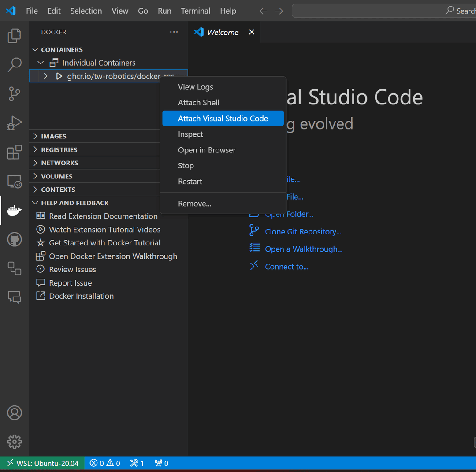This screenshot has height=472, width=476.
Task: Choose Attach Shell from context menu
Action: [x=198, y=102]
